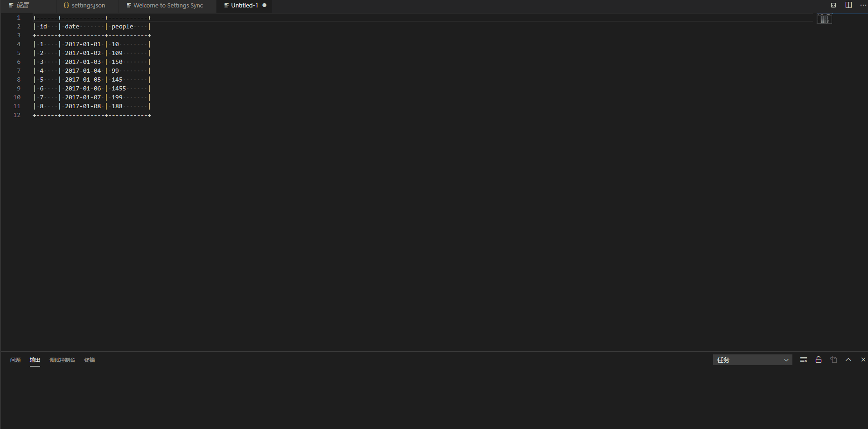Click the unsaved dot on the Untitled-1 tab
Image resolution: width=868 pixels, height=429 pixels.
pyautogui.click(x=265, y=6)
